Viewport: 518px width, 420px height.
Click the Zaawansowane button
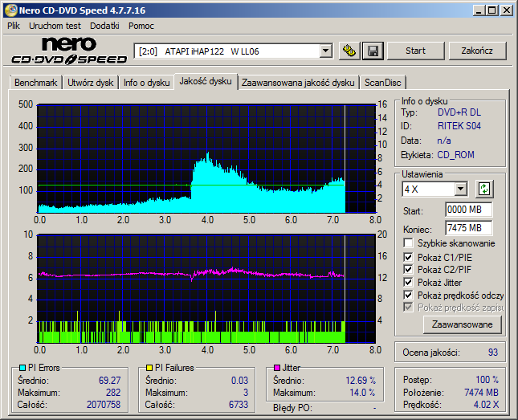click(x=462, y=324)
